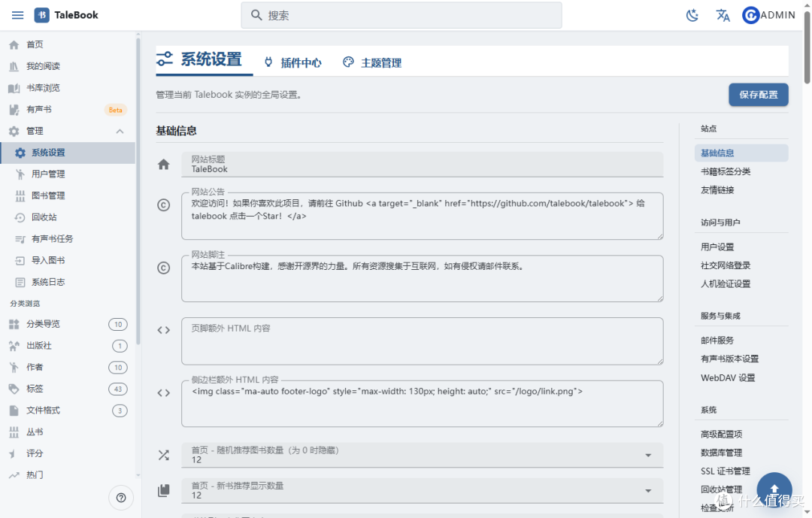
Task: Open 书库浏览 library browsing
Action: (68, 88)
